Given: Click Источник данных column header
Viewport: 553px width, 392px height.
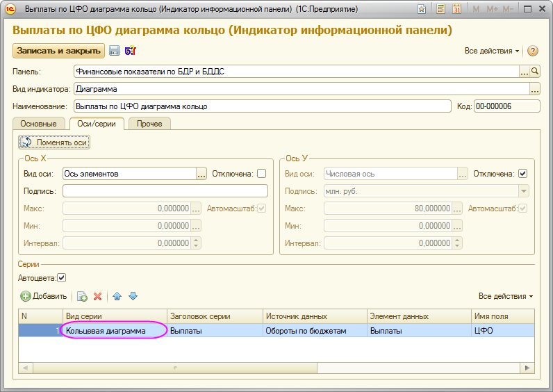Looking at the screenshot, I should pos(315,316).
